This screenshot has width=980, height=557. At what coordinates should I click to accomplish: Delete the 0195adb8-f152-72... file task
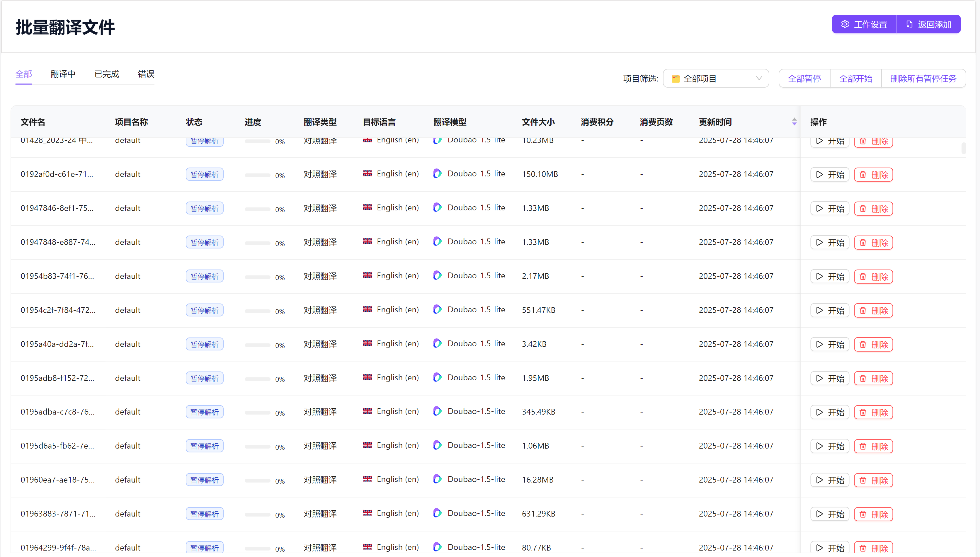click(874, 379)
